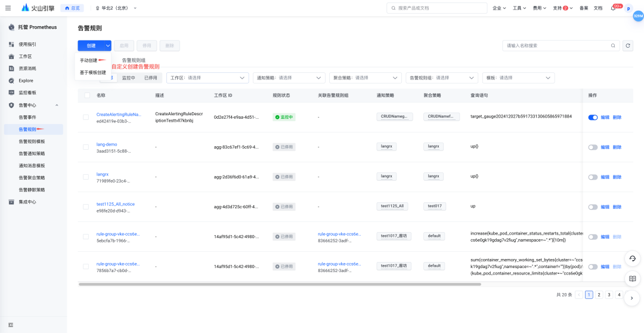Open Explore from the sidebar
Screen dimensions: 644x333
tap(26, 81)
